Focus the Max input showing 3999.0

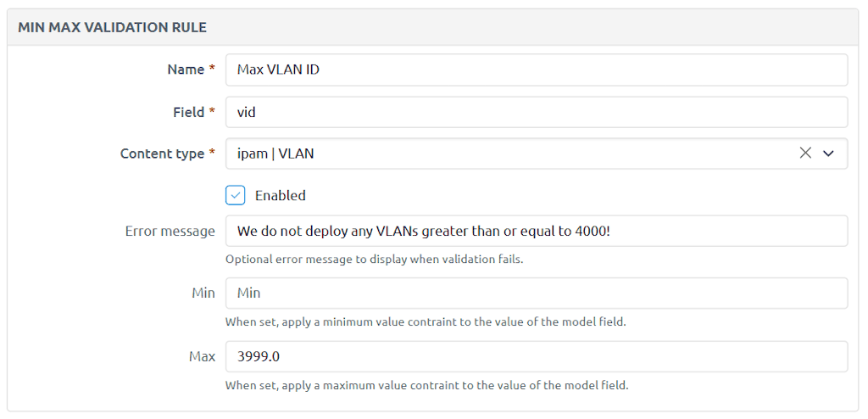coord(536,356)
